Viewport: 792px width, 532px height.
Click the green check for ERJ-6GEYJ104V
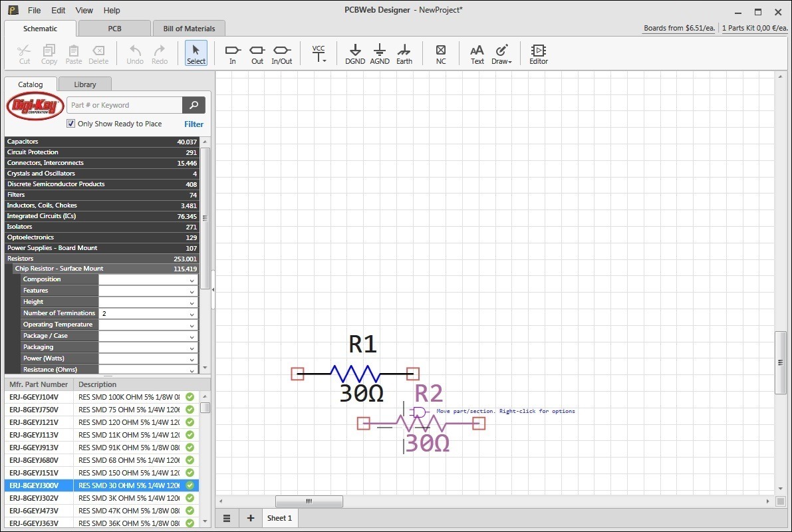190,397
